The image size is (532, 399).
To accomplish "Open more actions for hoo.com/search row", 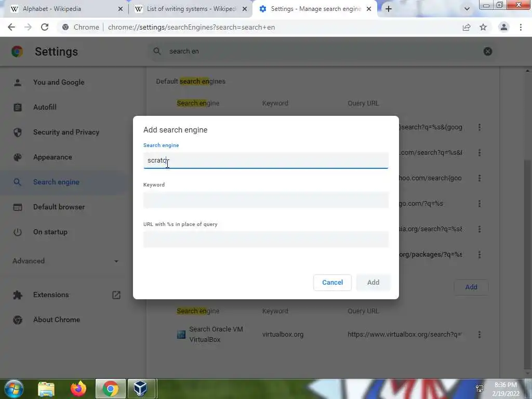I will click(x=480, y=178).
